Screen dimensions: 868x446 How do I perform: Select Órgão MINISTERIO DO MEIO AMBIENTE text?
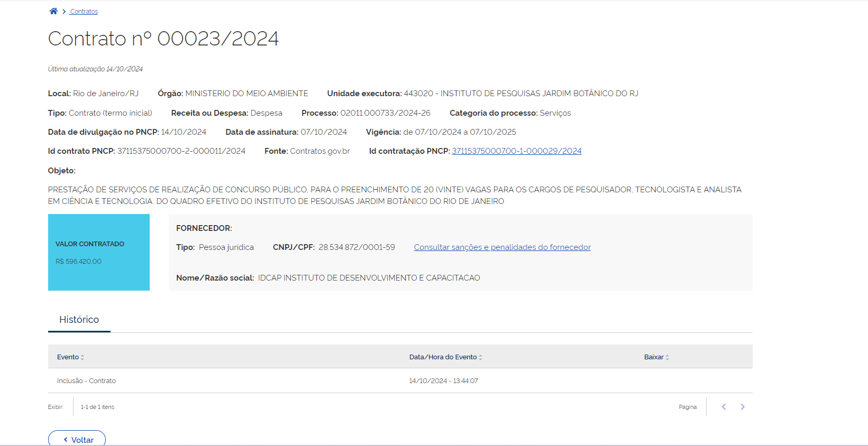click(246, 94)
